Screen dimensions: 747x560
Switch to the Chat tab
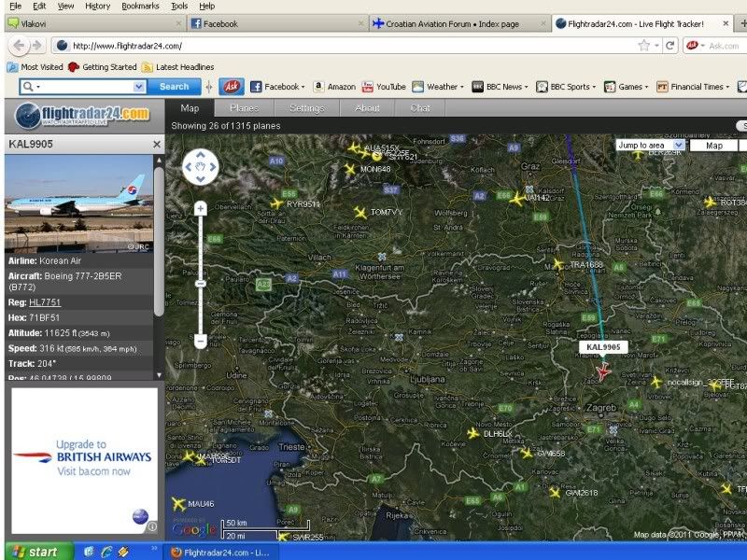tap(419, 108)
